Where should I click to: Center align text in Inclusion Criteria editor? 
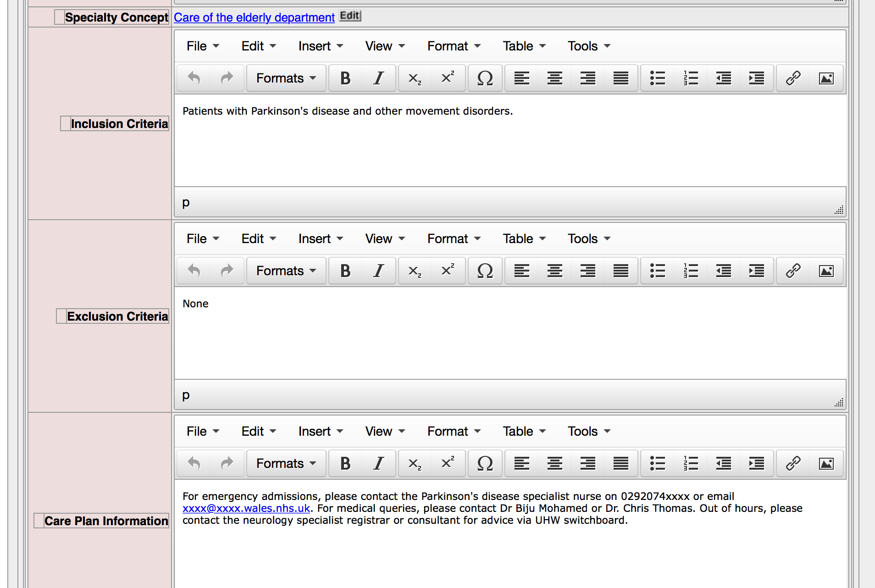[x=554, y=78]
